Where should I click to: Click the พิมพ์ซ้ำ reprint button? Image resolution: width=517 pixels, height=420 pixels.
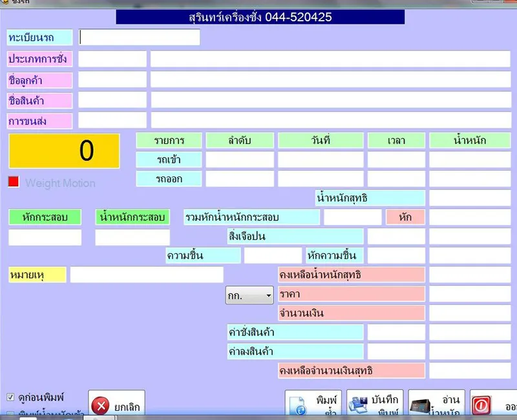[x=313, y=403]
